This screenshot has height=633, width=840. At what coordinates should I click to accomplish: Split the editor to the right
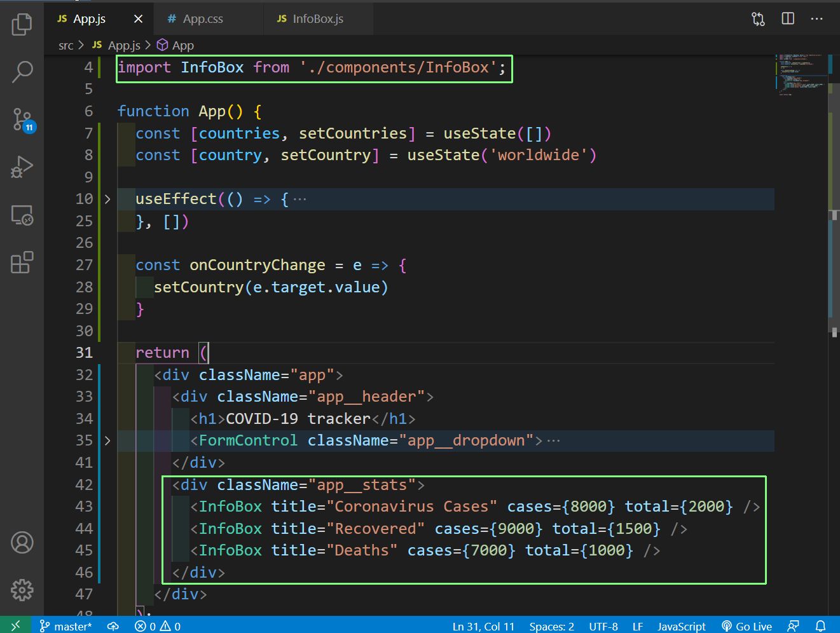click(788, 18)
